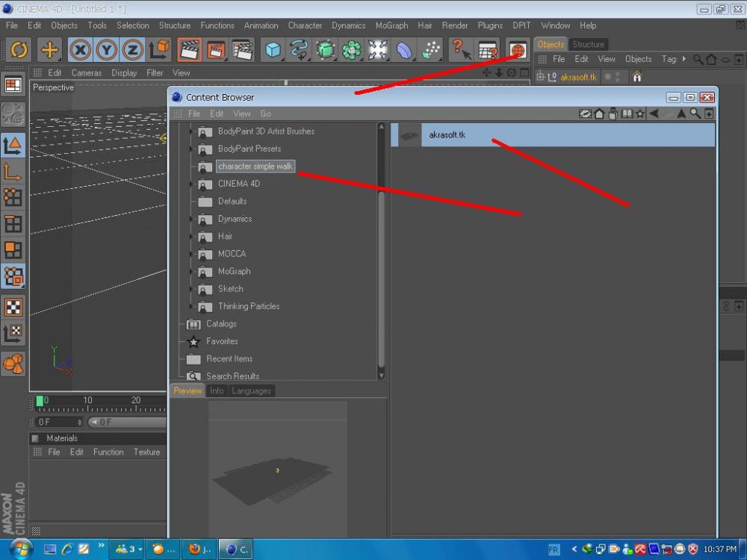747x560 pixels.
Task: Expand the MoGraph preset folder
Action: pyautogui.click(x=191, y=272)
